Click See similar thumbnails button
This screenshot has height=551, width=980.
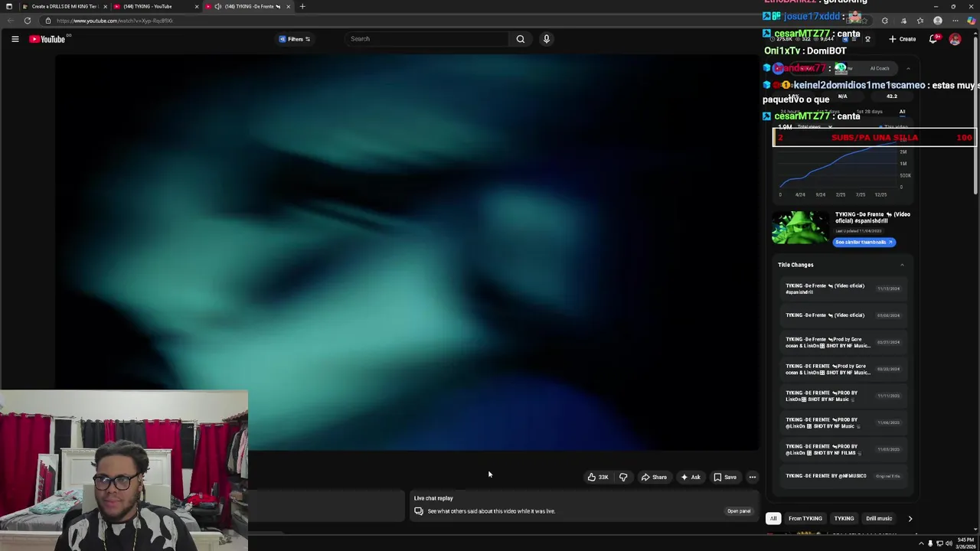click(864, 242)
